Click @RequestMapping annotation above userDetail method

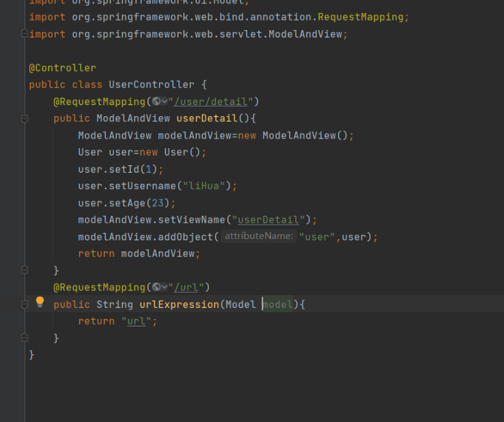coord(100,102)
